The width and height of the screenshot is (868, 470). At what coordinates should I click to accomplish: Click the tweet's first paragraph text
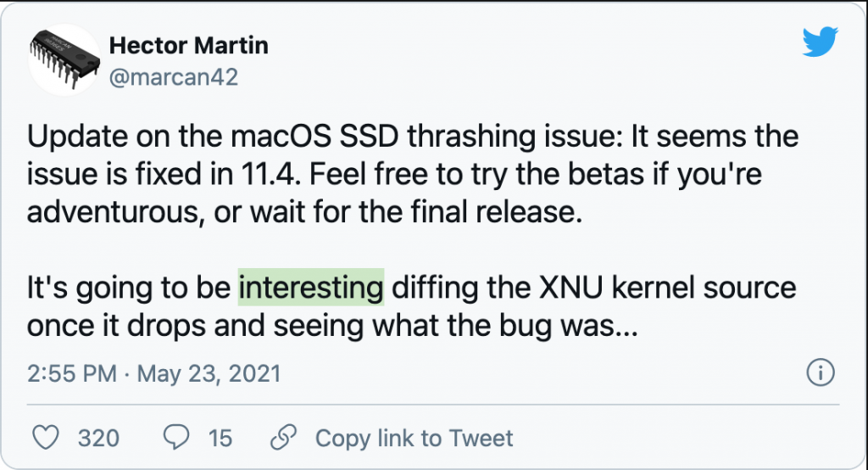pos(413,174)
